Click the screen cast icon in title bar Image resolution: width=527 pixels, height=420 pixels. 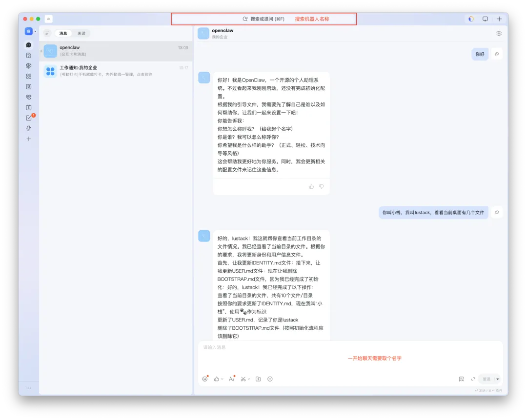[x=485, y=19]
